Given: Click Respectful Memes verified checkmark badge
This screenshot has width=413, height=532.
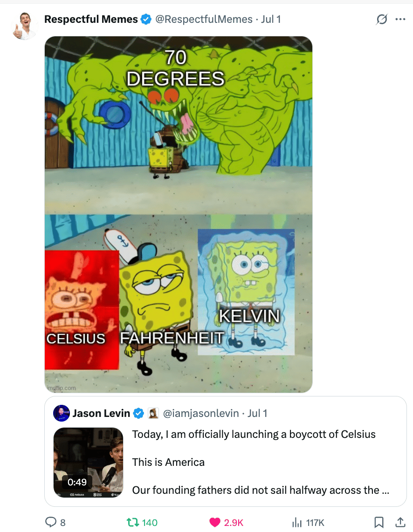Looking at the screenshot, I should pyautogui.click(x=146, y=20).
